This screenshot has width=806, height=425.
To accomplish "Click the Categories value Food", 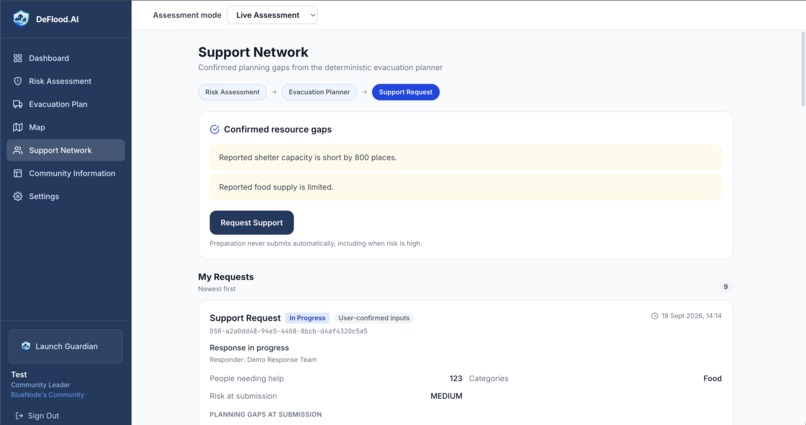I will pyautogui.click(x=712, y=378).
